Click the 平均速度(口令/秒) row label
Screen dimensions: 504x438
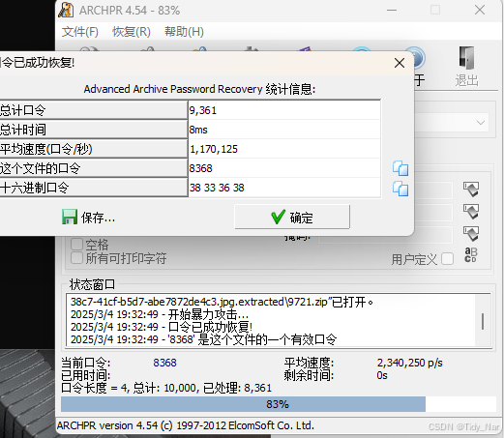click(94, 149)
